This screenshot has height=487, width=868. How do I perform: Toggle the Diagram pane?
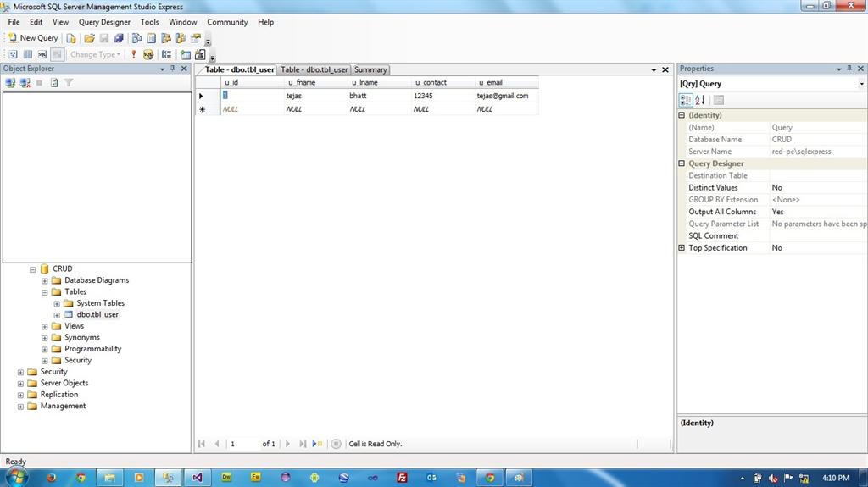[x=13, y=54]
